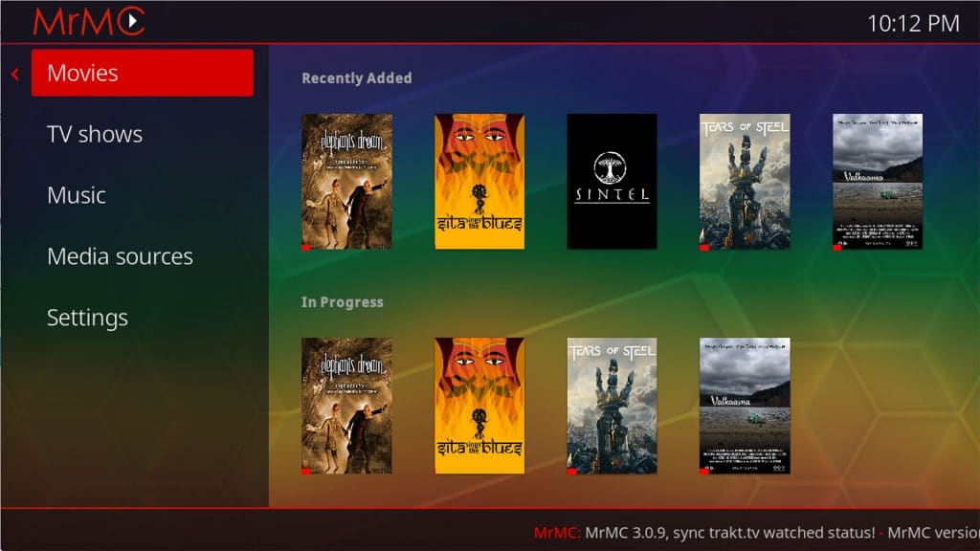Image resolution: width=980 pixels, height=551 pixels.
Task: Open the Sintel movie poster
Action: point(612,182)
